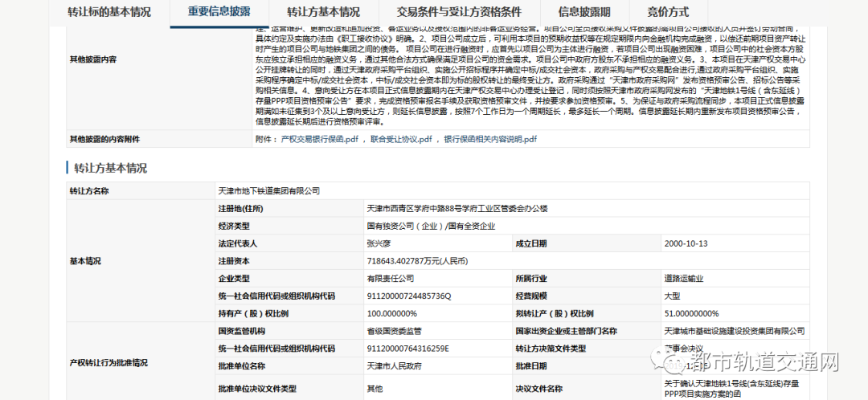
Task: Click the 基本情况 row header
Action: (85, 261)
